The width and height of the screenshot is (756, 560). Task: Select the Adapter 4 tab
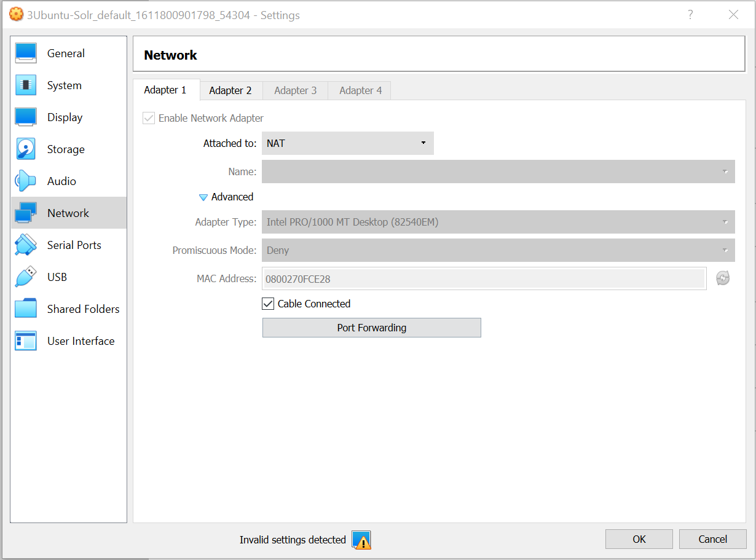(x=359, y=90)
